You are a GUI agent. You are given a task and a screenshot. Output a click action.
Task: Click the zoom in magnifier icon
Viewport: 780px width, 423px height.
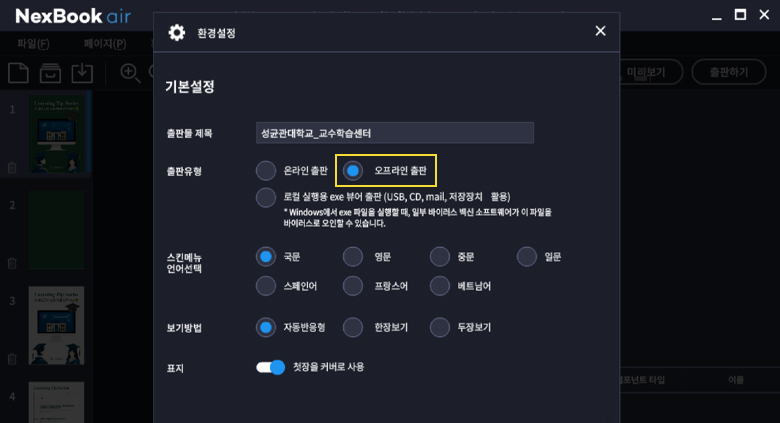pyautogui.click(x=130, y=72)
